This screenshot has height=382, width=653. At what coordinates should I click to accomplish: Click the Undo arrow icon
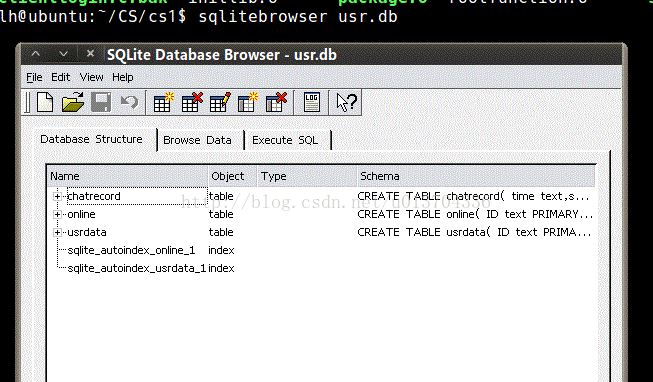click(x=130, y=102)
